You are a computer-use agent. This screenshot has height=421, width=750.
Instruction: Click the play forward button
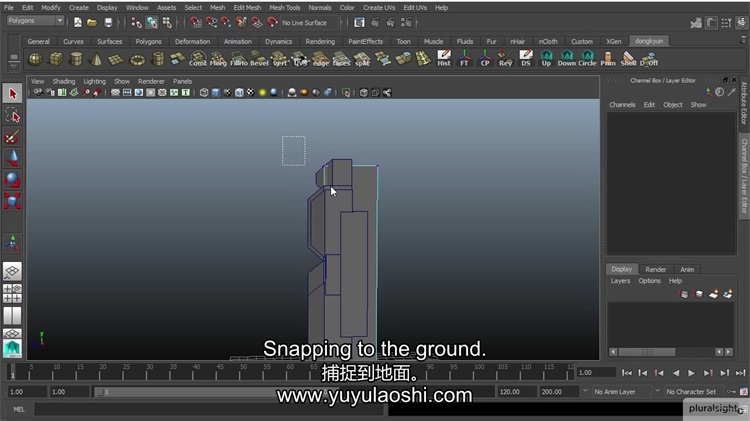pos(691,373)
